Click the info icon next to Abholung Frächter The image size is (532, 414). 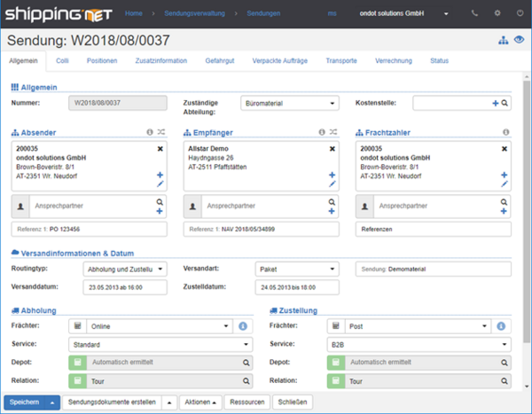[x=243, y=326]
